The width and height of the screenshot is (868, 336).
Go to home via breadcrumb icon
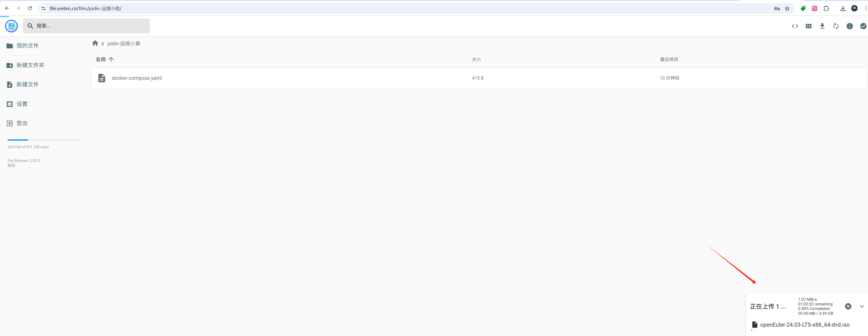(95, 43)
